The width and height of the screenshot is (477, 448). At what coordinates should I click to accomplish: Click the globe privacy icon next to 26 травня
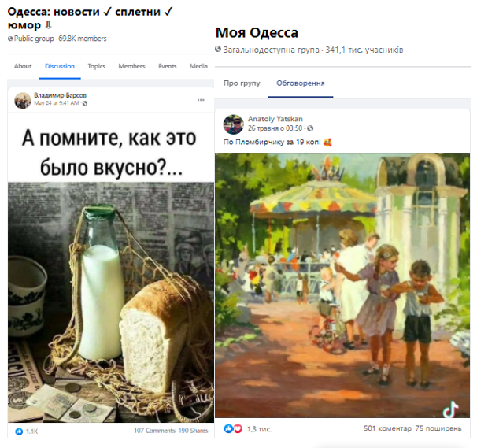coord(310,128)
